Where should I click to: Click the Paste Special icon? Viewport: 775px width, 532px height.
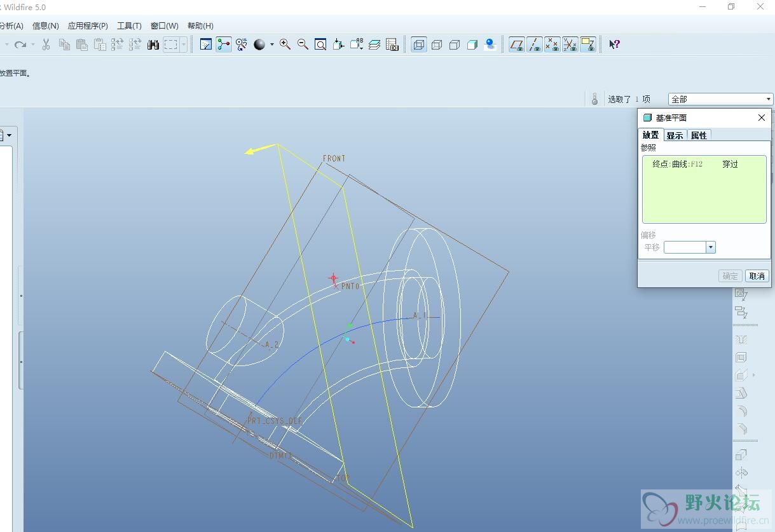(100, 44)
